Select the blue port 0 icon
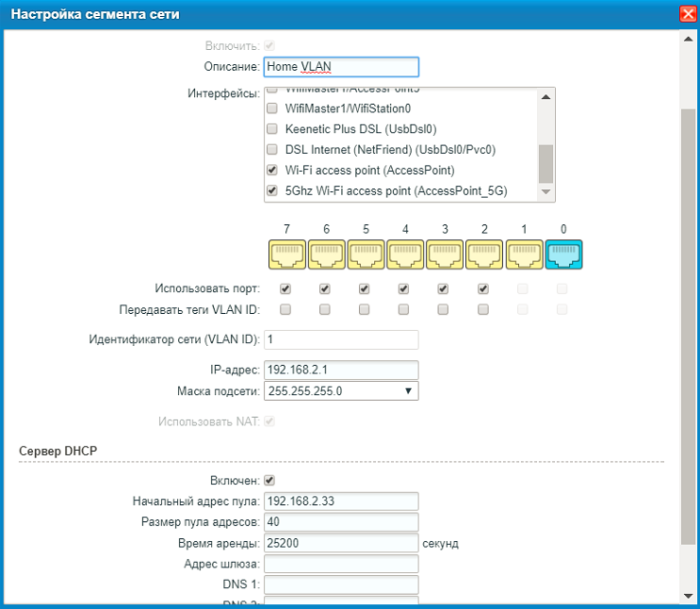Image resolution: width=700 pixels, height=609 pixels. [x=563, y=254]
